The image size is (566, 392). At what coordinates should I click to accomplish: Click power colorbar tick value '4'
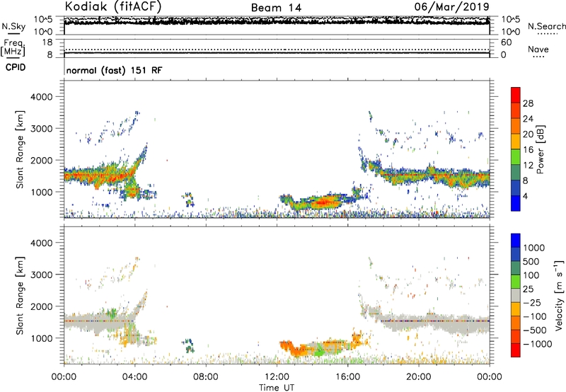[x=526, y=196]
